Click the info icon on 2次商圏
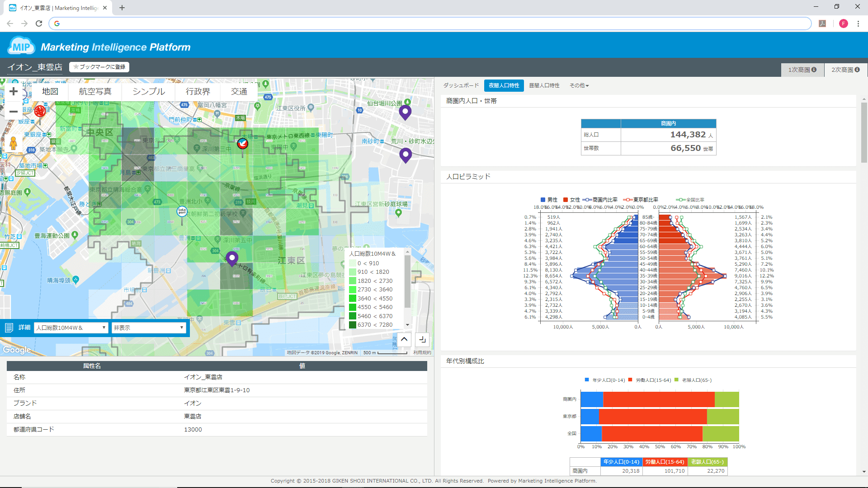This screenshot has height=488, width=868. [857, 70]
